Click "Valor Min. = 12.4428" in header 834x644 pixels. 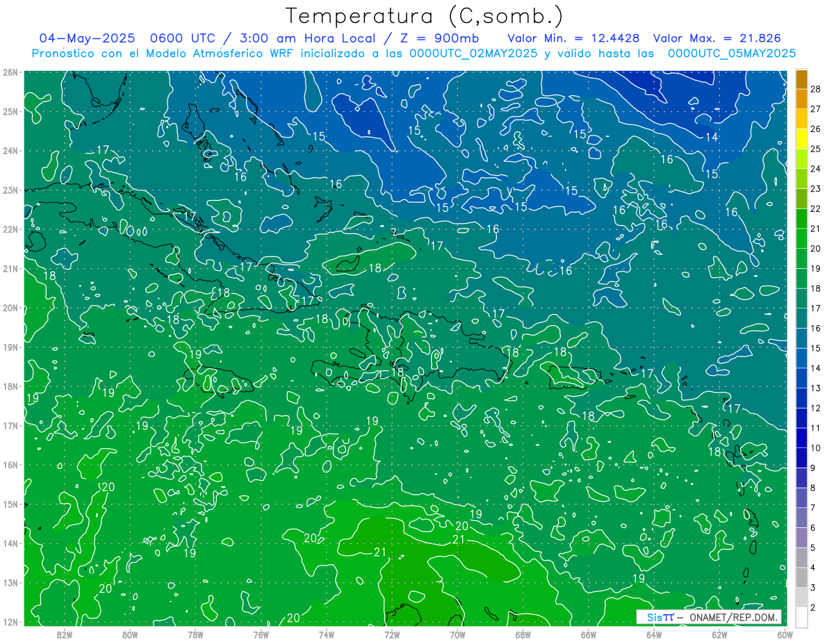click(573, 38)
